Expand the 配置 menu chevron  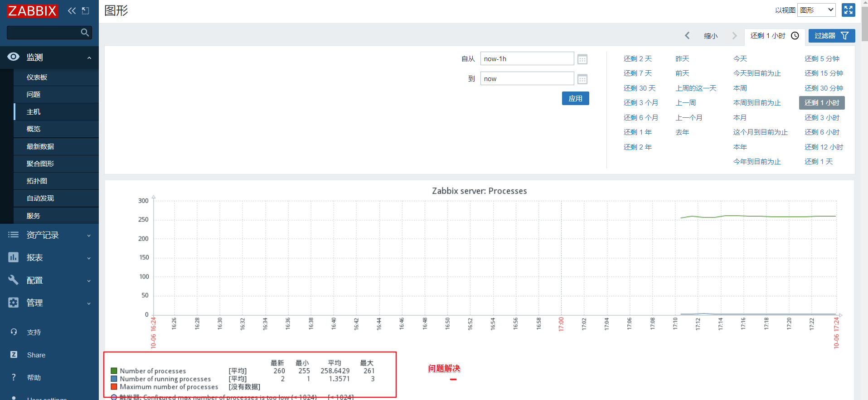tap(89, 281)
